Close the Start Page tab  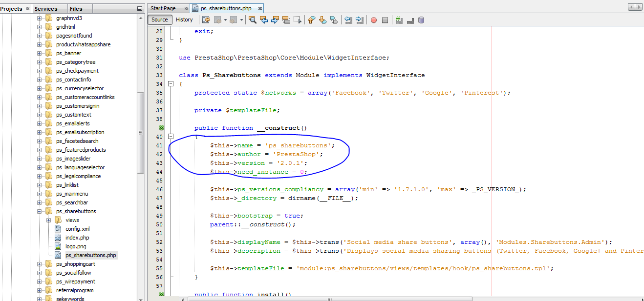pyautogui.click(x=186, y=8)
